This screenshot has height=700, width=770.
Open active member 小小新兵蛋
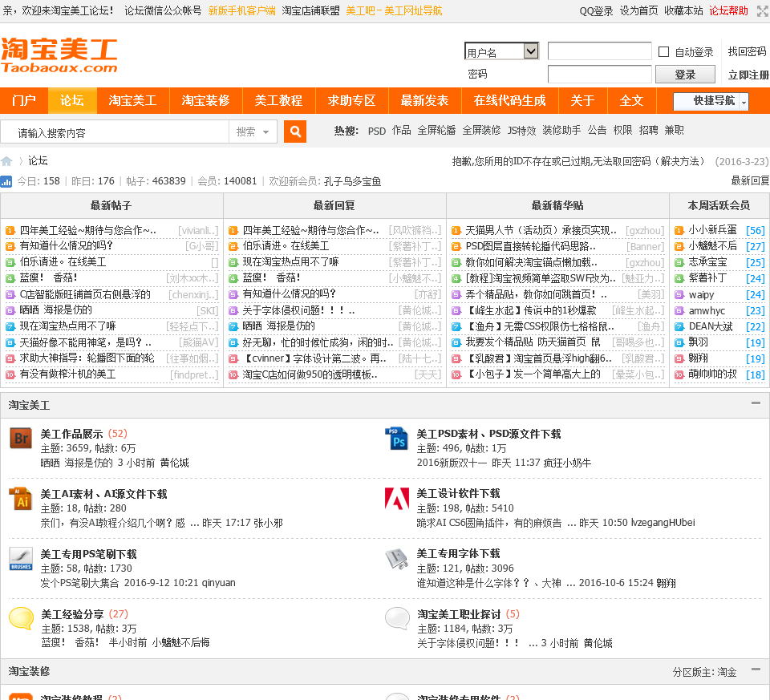click(x=712, y=230)
